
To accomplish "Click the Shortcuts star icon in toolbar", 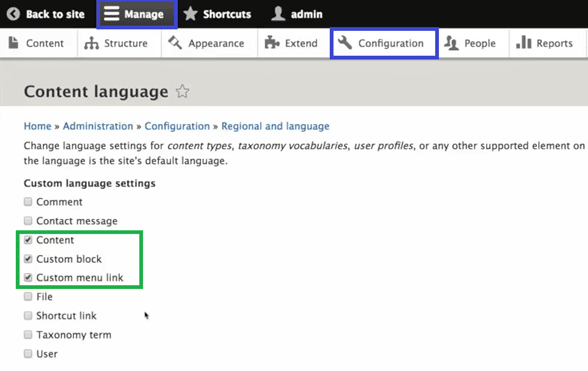I will (190, 14).
